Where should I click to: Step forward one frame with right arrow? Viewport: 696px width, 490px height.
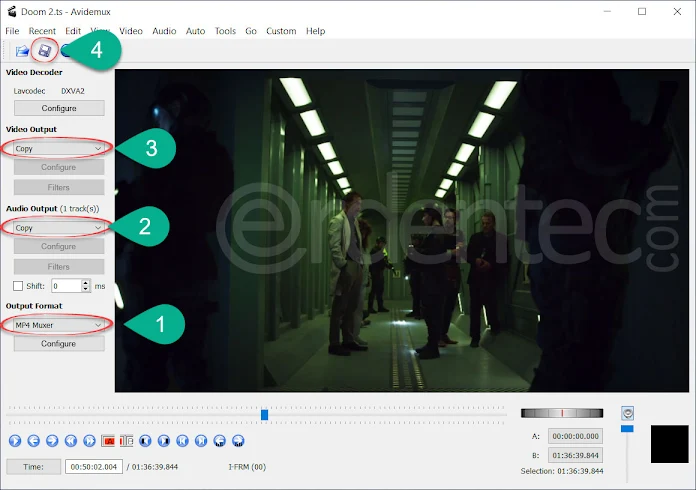pyautogui.click(x=52, y=441)
